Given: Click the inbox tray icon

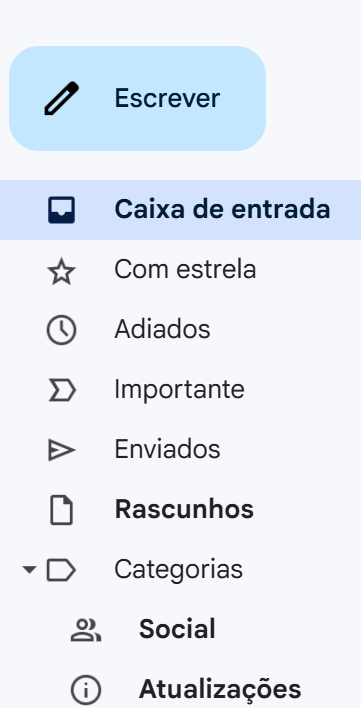Looking at the screenshot, I should [x=61, y=210].
